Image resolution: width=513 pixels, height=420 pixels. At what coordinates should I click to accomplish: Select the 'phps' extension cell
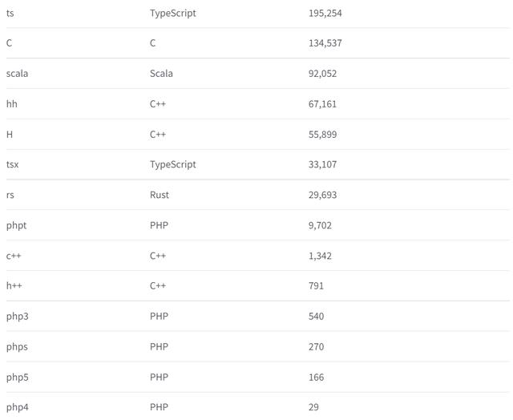(x=17, y=346)
